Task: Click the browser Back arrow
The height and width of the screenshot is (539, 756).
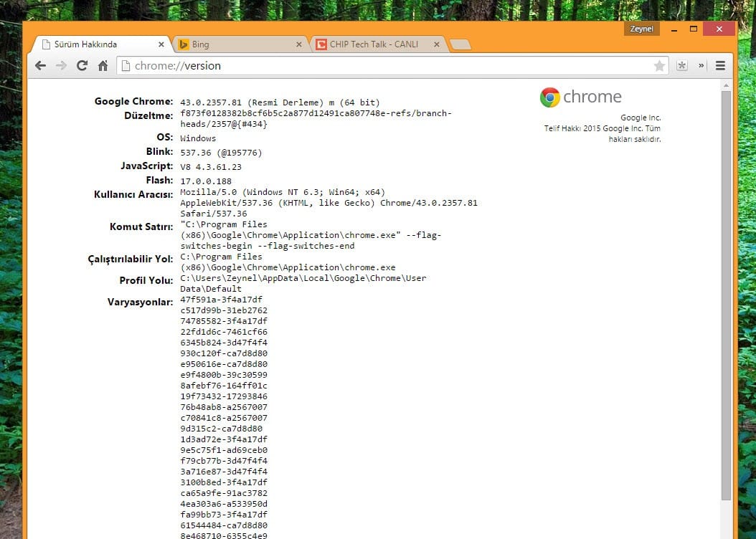Action: 40,65
